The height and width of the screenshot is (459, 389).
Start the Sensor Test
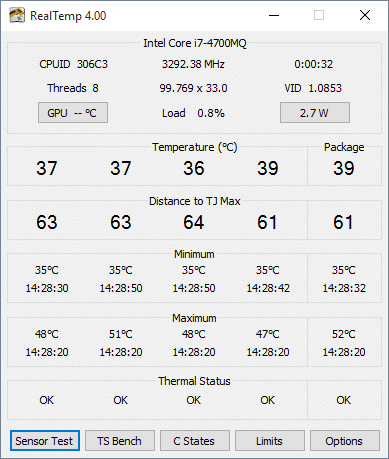45,441
